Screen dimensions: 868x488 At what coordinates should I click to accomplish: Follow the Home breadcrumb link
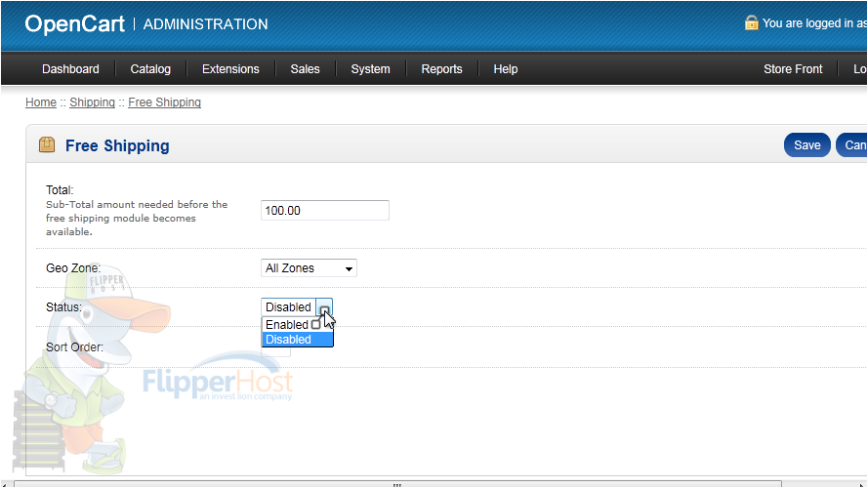pyautogui.click(x=41, y=102)
